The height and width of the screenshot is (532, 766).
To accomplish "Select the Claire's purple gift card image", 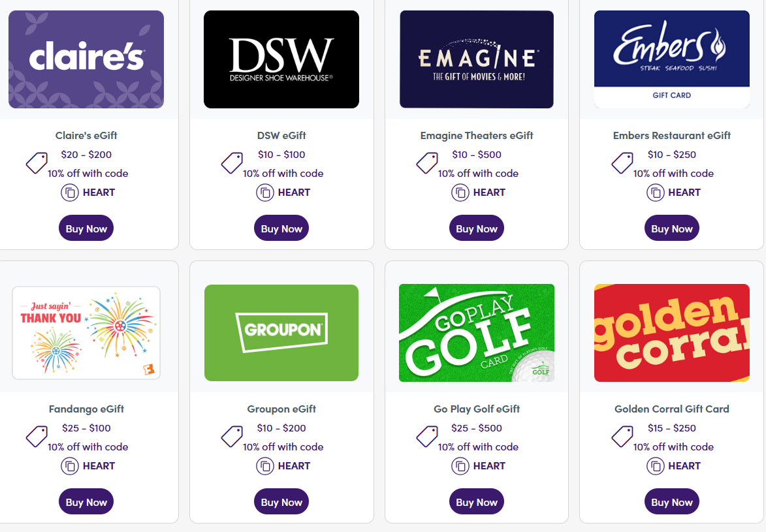I will pyautogui.click(x=86, y=59).
